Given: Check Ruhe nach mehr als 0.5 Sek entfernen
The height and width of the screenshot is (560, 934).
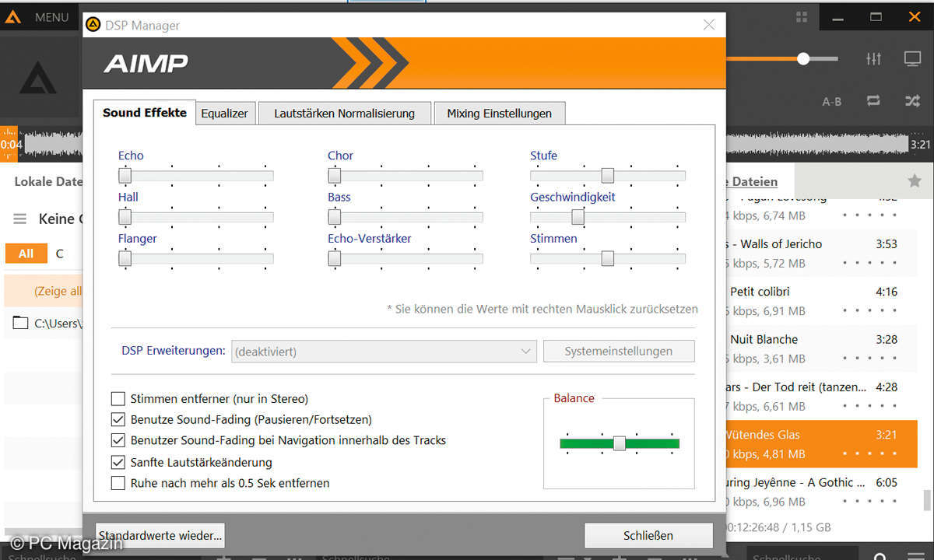Looking at the screenshot, I should click(118, 483).
